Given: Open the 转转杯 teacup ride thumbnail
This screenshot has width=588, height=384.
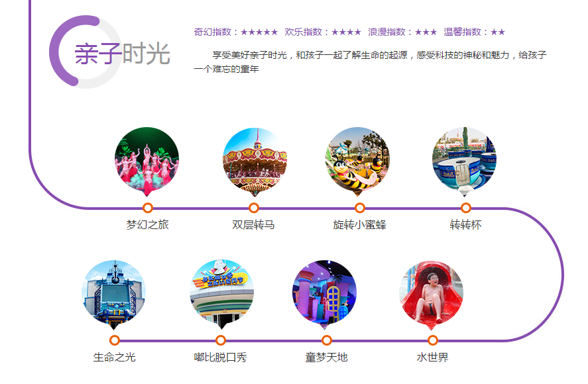Looking at the screenshot, I should 464,162.
